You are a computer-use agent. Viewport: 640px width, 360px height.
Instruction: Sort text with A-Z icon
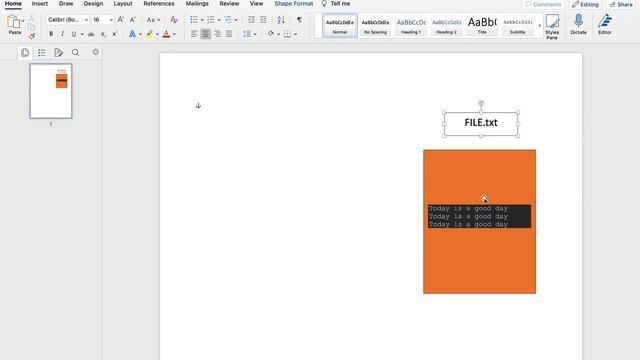[281, 20]
